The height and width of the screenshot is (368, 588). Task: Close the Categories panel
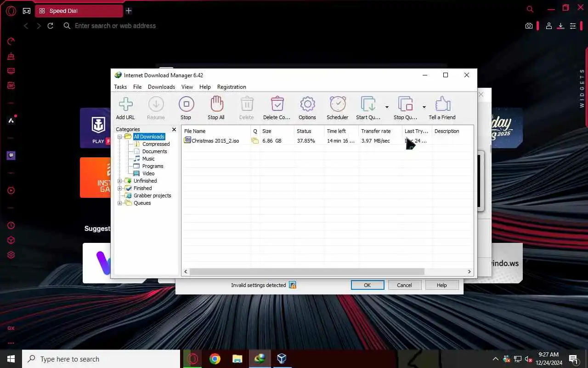tap(174, 129)
